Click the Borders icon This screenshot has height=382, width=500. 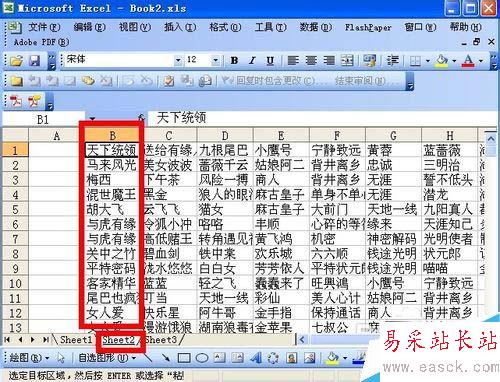415,61
